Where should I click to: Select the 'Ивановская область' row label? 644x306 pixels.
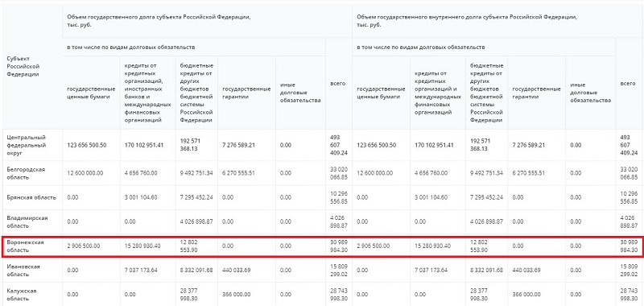pos(23,271)
